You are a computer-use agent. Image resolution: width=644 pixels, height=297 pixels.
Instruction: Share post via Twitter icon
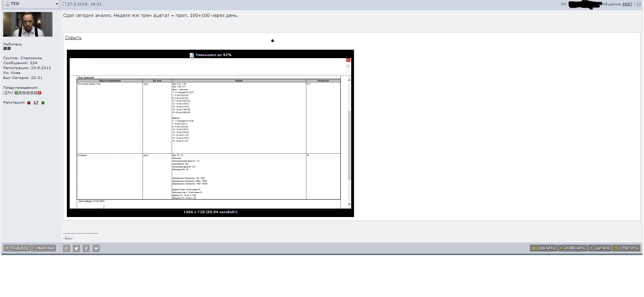click(x=76, y=248)
